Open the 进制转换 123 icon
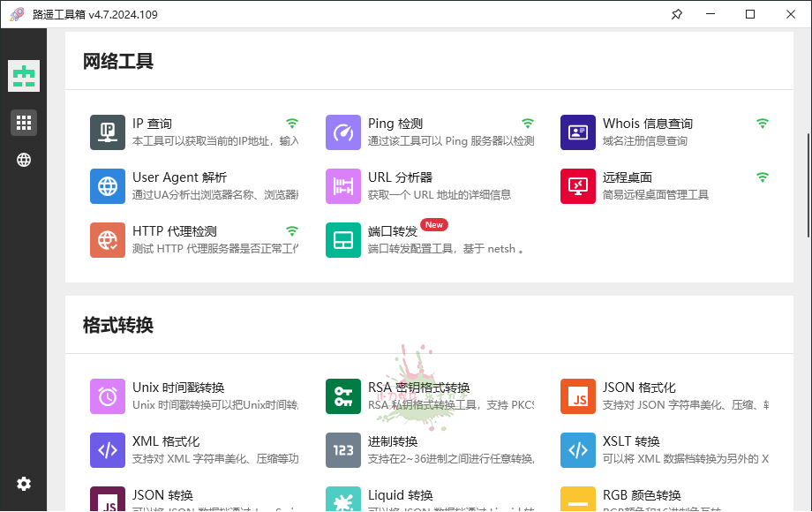 click(343, 450)
